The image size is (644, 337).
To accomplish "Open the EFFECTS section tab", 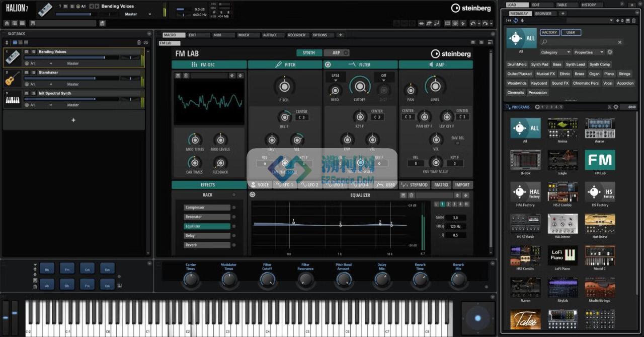I will (x=209, y=185).
